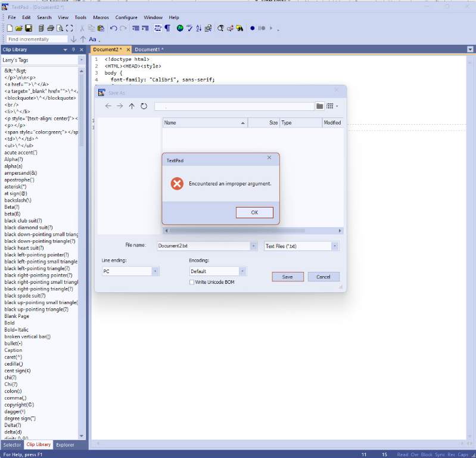This screenshot has width=476, height=458.
Task: Toggle Block selection mode in status bar
Action: pyautogui.click(x=427, y=454)
